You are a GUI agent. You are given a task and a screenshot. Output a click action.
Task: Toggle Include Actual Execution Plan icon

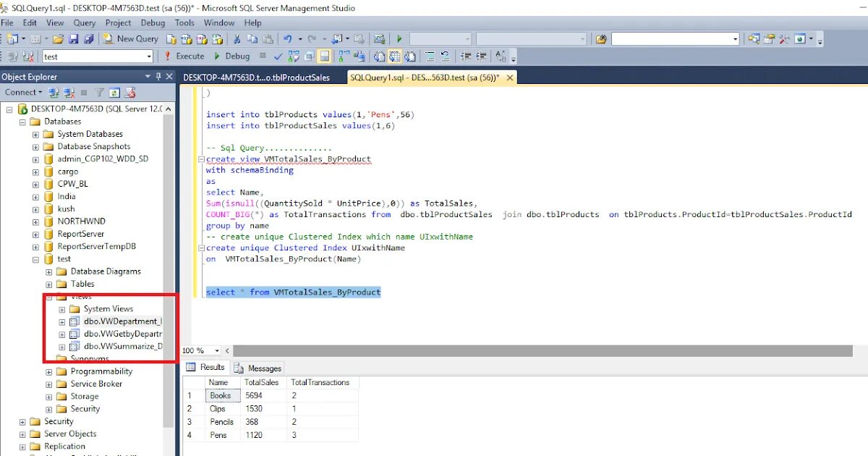pos(343,56)
